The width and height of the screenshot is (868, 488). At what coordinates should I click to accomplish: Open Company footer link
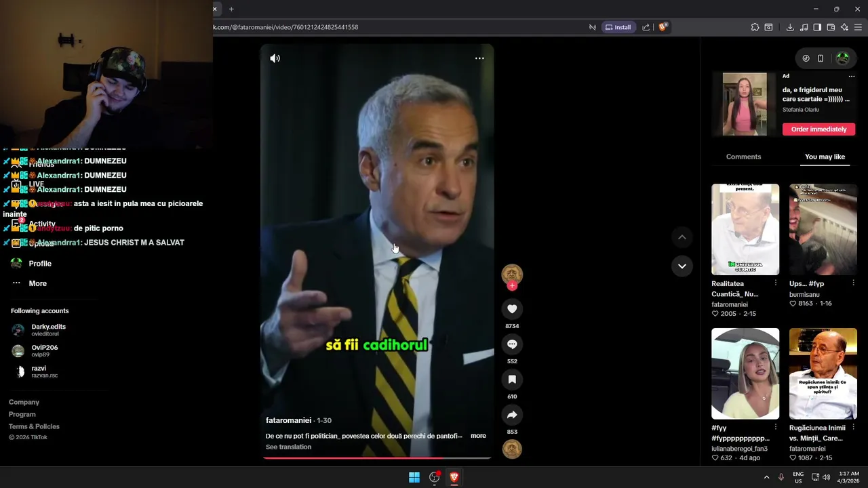click(24, 402)
